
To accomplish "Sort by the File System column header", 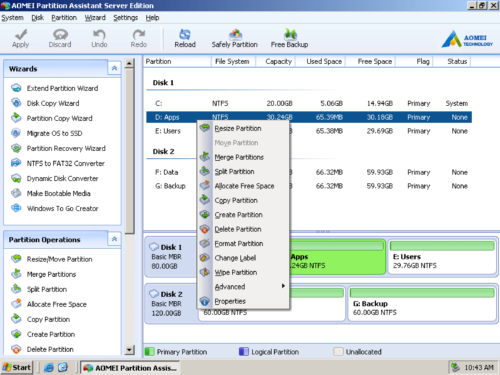I will (233, 61).
